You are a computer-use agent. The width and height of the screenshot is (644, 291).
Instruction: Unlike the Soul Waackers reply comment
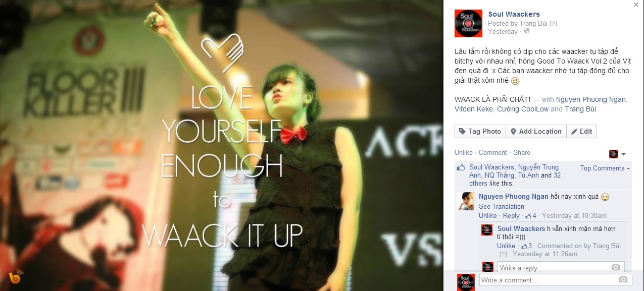(506, 246)
